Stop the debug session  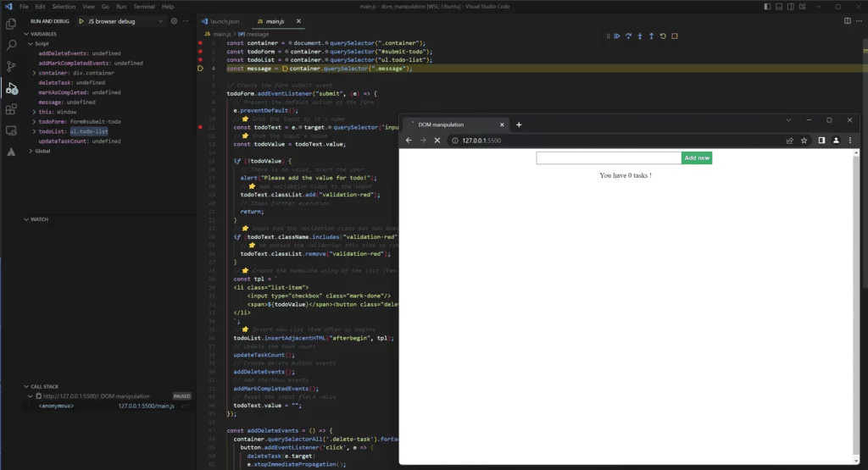pos(674,36)
